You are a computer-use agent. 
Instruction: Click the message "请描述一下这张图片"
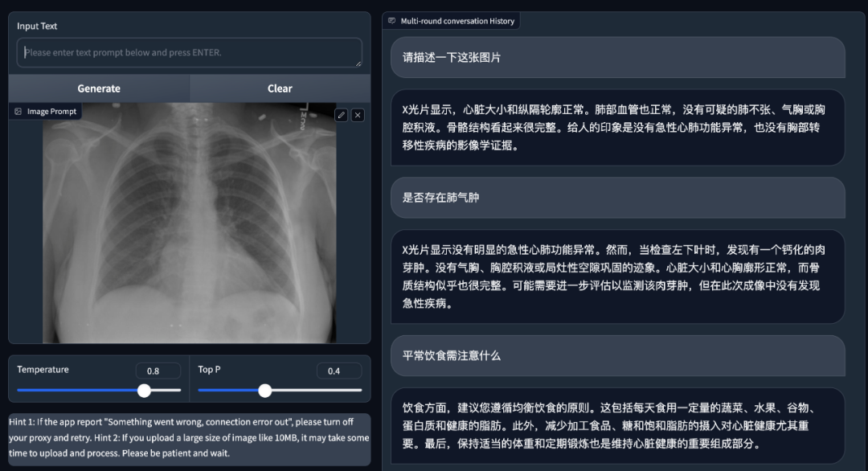618,58
